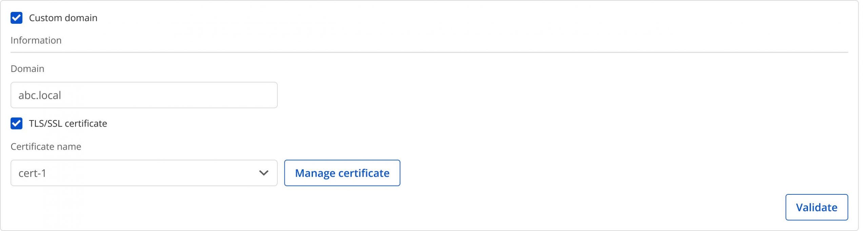Open the Certificate name dropdown

[x=144, y=173]
